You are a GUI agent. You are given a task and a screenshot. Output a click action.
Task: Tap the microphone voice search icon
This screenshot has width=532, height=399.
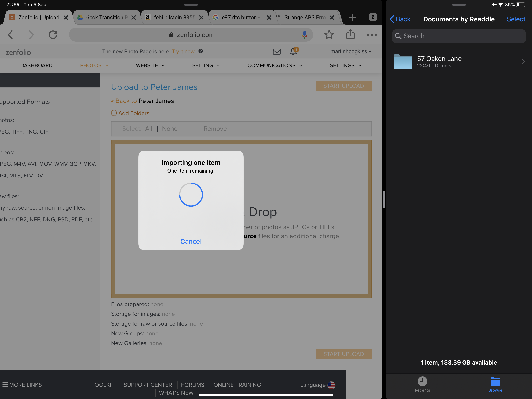coord(304,35)
